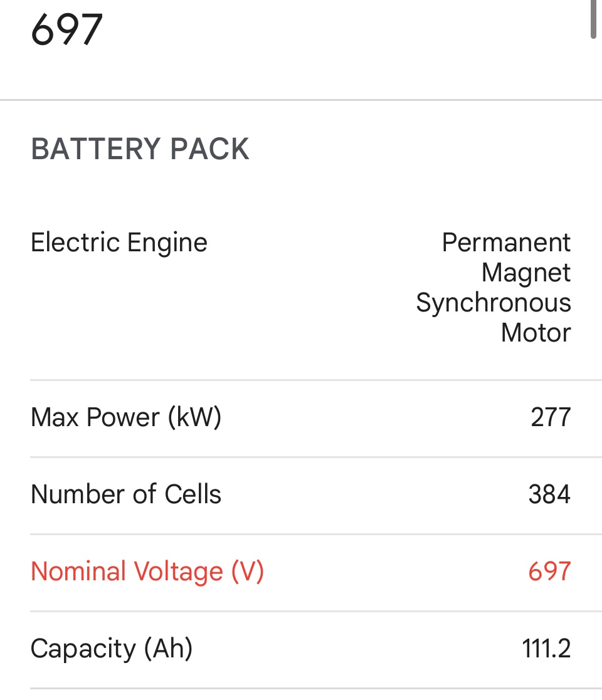Click the vertical scrollbar thumb
The height and width of the screenshot is (700, 602).
click(x=593, y=19)
